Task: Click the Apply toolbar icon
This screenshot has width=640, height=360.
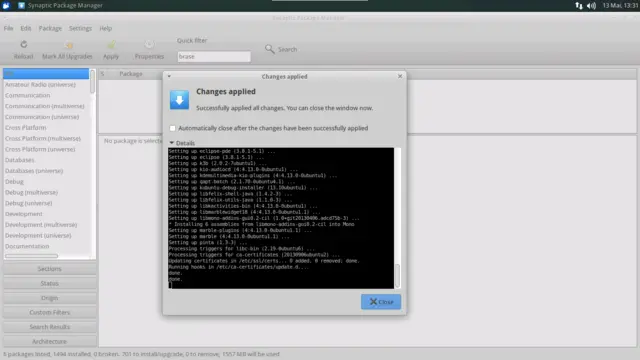Action: tap(111, 44)
